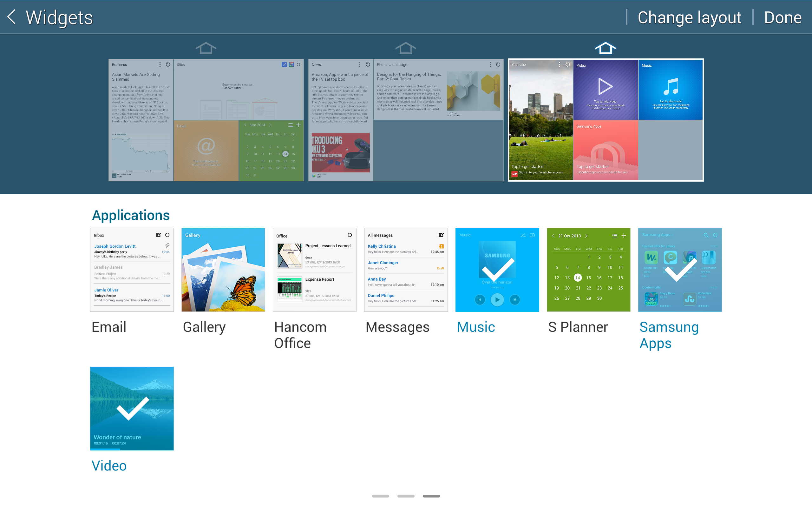Open Project Lessons Learned document
Viewport: 812px width, 508px height.
[x=314, y=256]
